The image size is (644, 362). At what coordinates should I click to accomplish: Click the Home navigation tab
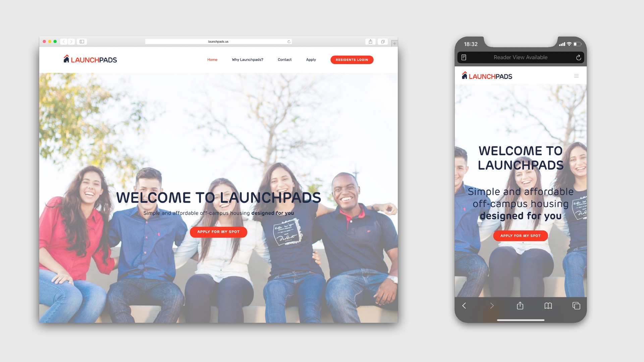[x=212, y=60]
